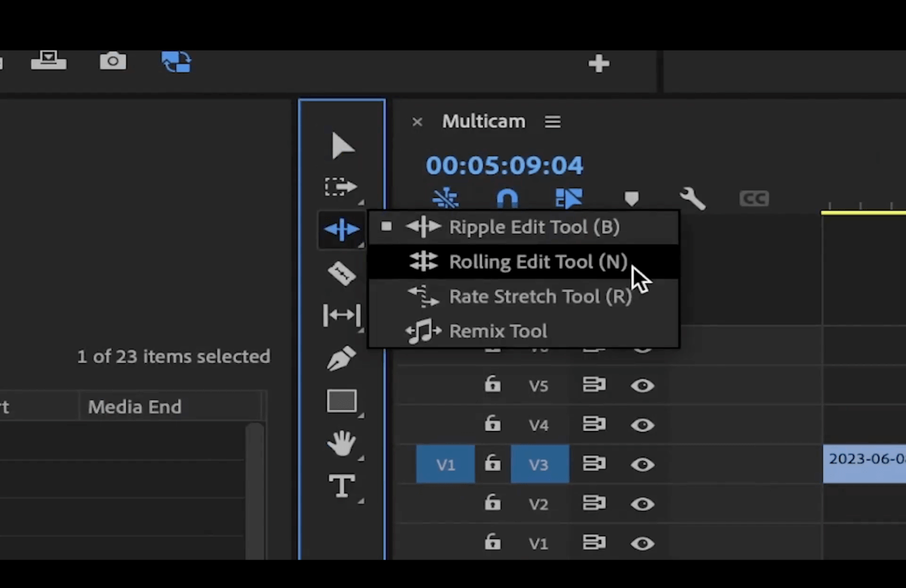The height and width of the screenshot is (588, 906).
Task: Select the Selection (arrow) tool
Action: 343,146
